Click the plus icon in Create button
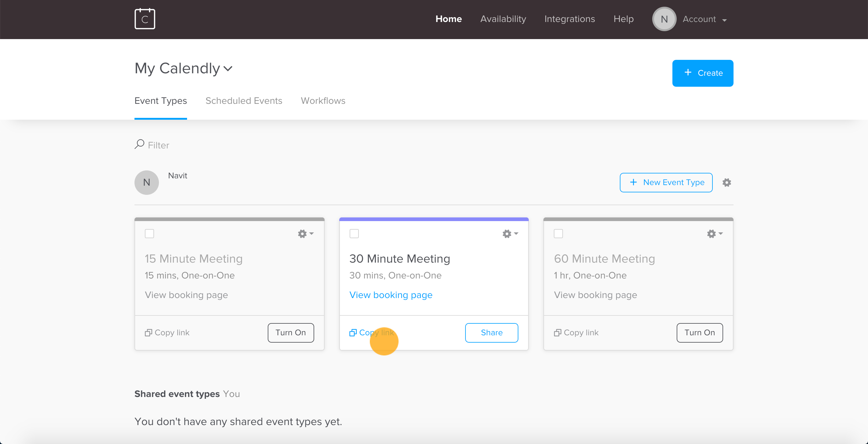868x444 pixels. 688,72
